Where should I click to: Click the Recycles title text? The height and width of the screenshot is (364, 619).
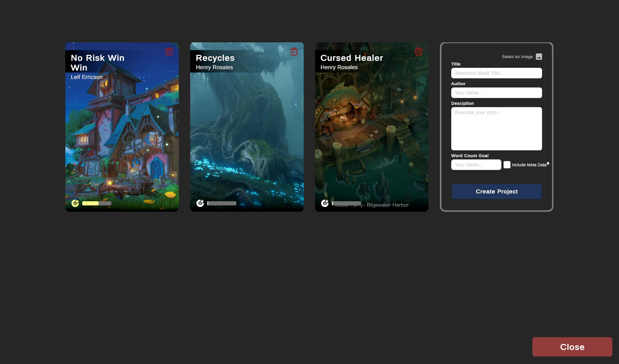pos(215,58)
